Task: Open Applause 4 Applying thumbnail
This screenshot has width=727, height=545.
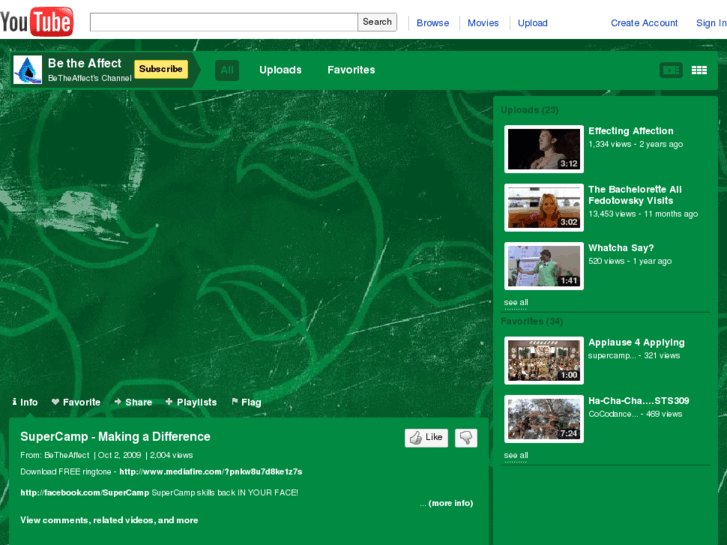Action: pyautogui.click(x=544, y=360)
